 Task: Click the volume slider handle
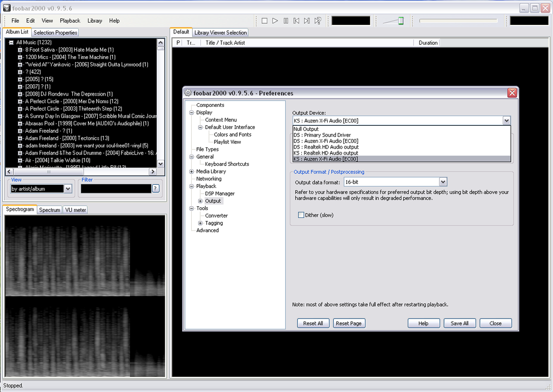[x=401, y=21]
